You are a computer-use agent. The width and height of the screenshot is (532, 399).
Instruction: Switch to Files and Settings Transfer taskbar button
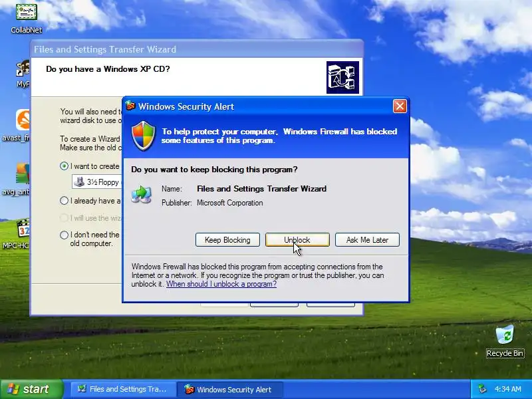click(123, 389)
